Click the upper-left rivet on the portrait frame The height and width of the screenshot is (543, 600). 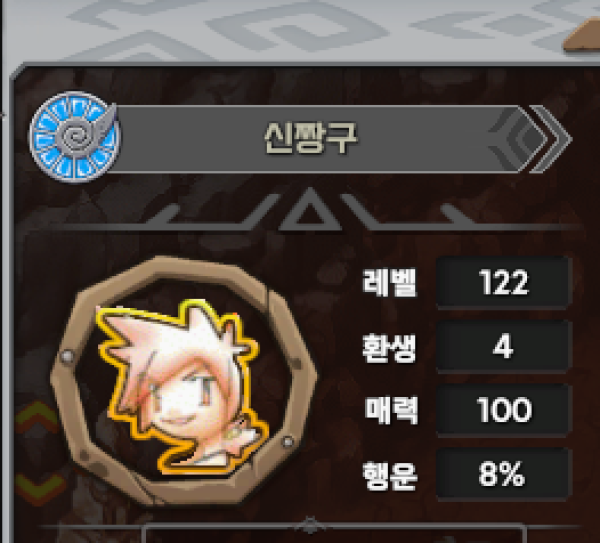tap(68, 356)
